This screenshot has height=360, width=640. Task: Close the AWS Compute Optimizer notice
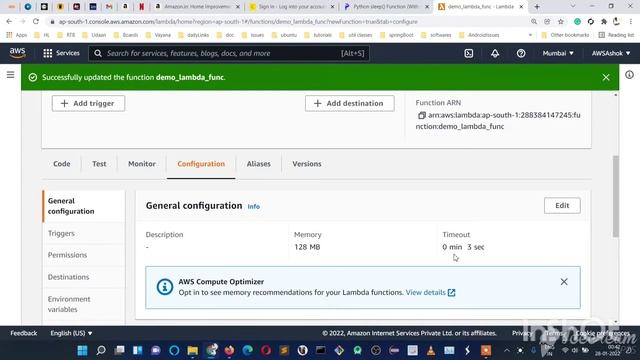pos(564,282)
